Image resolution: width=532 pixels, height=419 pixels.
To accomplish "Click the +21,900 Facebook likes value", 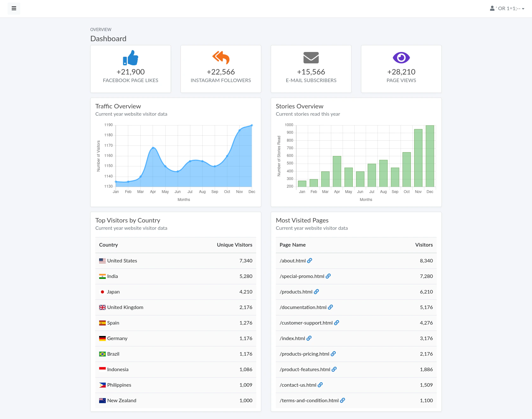I will pos(130,72).
